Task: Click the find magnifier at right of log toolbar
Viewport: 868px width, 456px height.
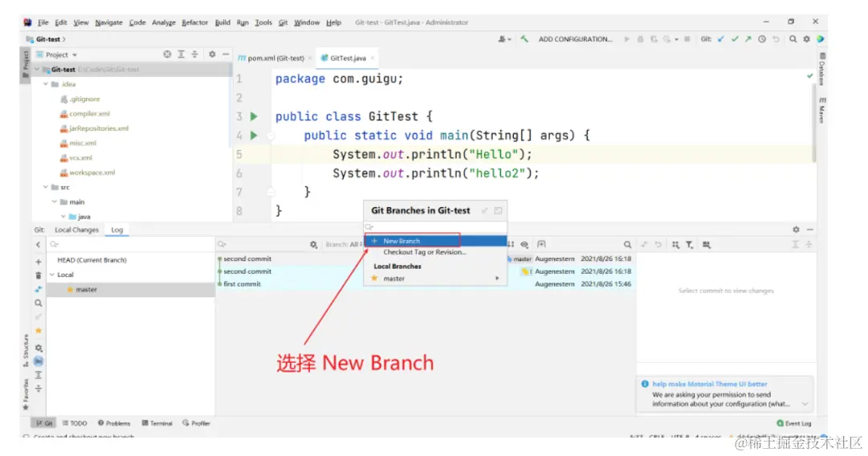Action: (627, 245)
